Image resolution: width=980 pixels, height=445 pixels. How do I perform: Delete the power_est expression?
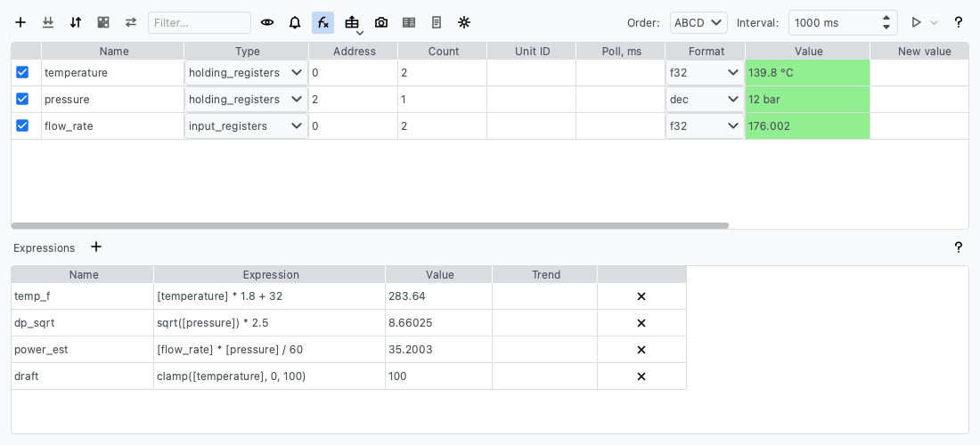(641, 350)
